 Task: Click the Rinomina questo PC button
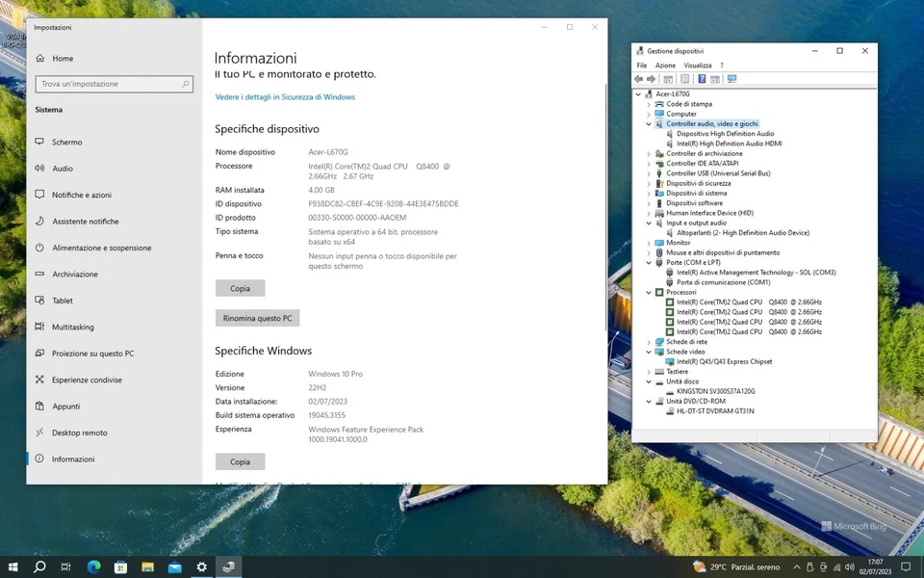click(x=257, y=318)
